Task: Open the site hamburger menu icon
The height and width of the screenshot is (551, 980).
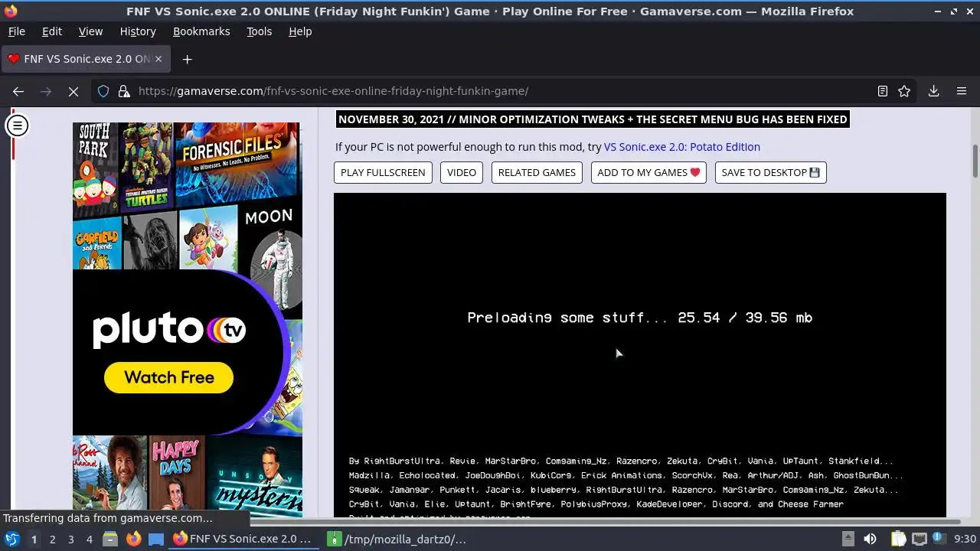Action: (x=17, y=125)
